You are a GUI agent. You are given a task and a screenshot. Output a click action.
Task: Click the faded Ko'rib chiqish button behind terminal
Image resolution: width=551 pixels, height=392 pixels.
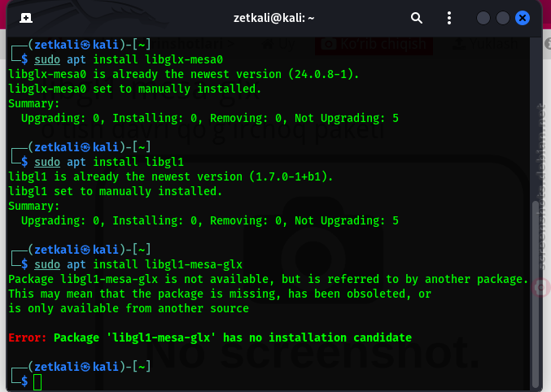[x=374, y=44]
